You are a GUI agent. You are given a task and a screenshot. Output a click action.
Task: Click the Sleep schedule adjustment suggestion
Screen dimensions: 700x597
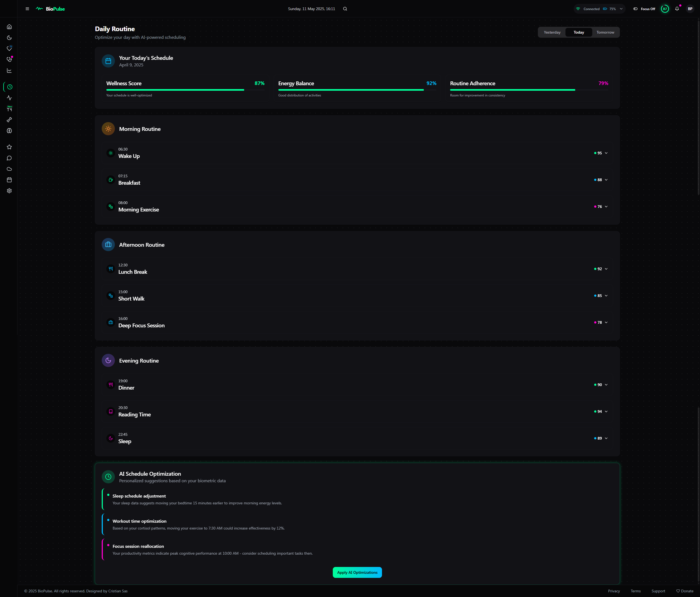[357, 499]
